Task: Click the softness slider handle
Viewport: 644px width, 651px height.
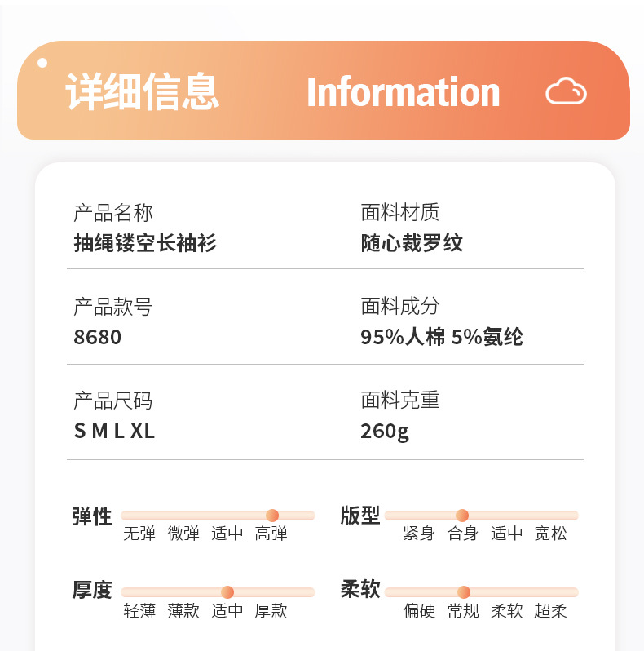Action: tap(464, 592)
